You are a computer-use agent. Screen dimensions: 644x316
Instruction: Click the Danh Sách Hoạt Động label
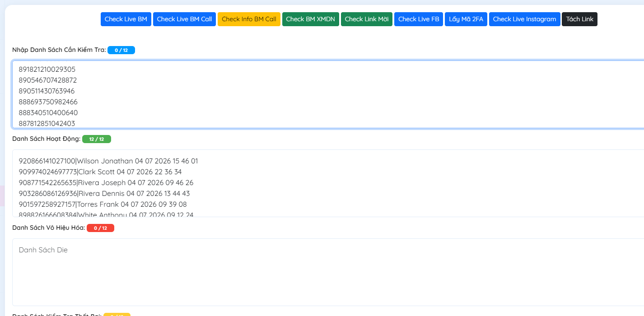(47, 139)
